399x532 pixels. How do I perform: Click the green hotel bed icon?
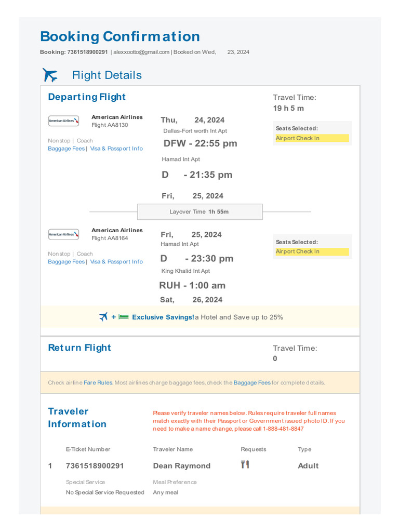click(x=124, y=317)
